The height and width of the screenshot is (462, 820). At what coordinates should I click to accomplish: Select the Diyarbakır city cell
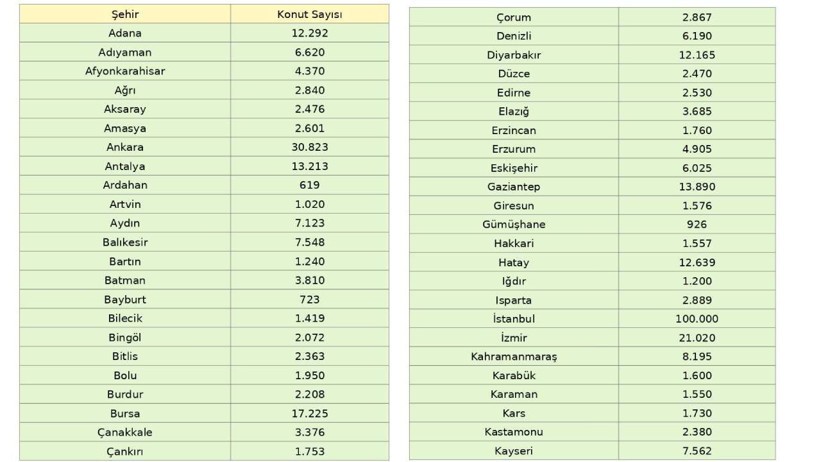[514, 55]
